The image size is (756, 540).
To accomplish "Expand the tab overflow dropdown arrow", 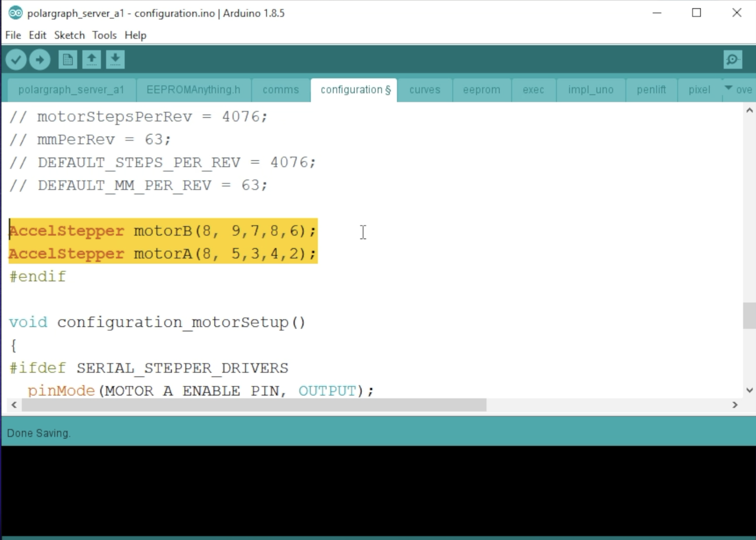I will click(x=729, y=88).
